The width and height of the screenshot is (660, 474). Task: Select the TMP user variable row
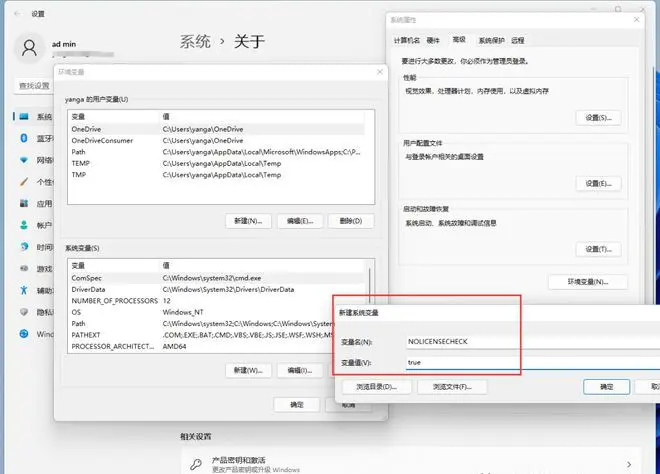tap(217, 175)
